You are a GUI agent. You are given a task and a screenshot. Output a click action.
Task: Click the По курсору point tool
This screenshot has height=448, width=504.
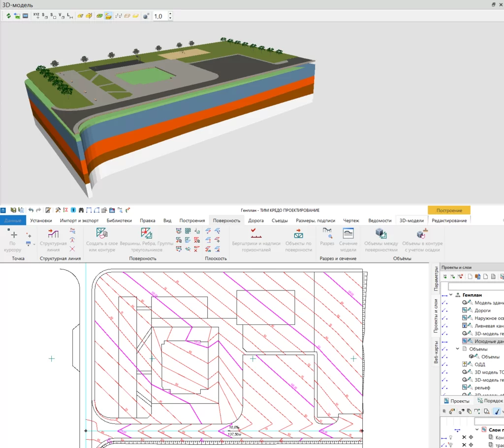(x=12, y=241)
